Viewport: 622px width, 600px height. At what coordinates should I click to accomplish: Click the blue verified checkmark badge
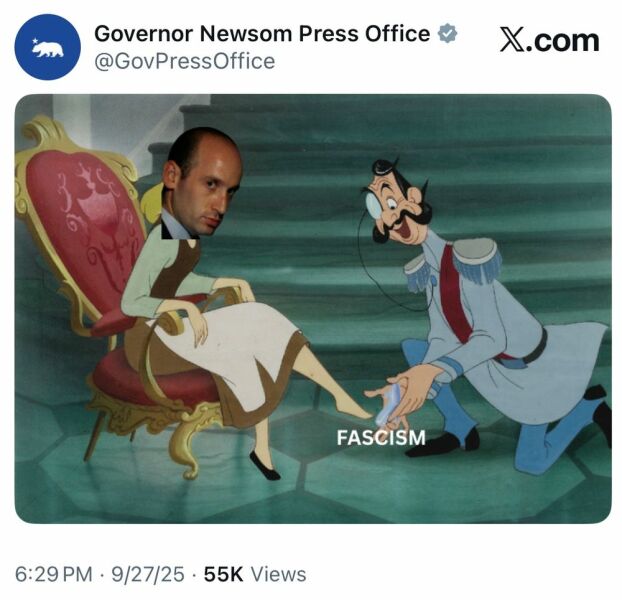[447, 34]
